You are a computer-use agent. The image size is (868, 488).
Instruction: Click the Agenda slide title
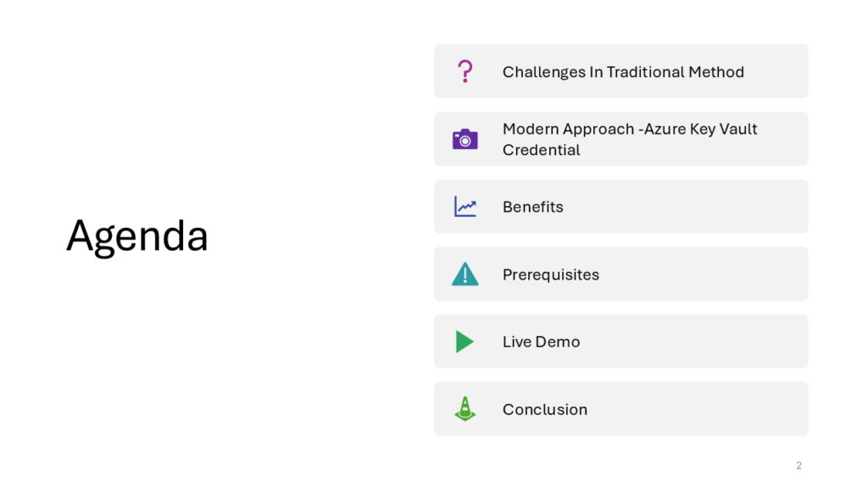point(137,236)
